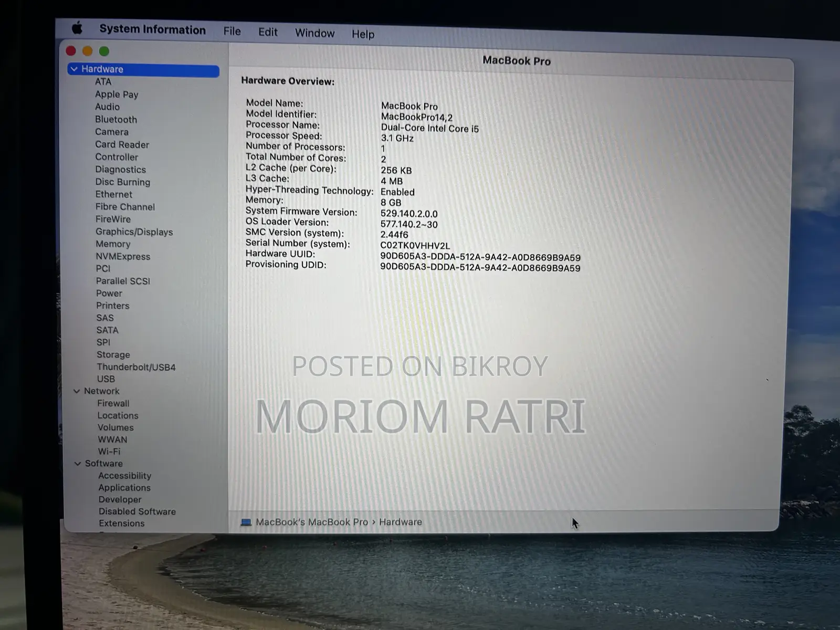Screen dimensions: 840x630
Task: Select USB in the sidebar
Action: click(x=106, y=379)
